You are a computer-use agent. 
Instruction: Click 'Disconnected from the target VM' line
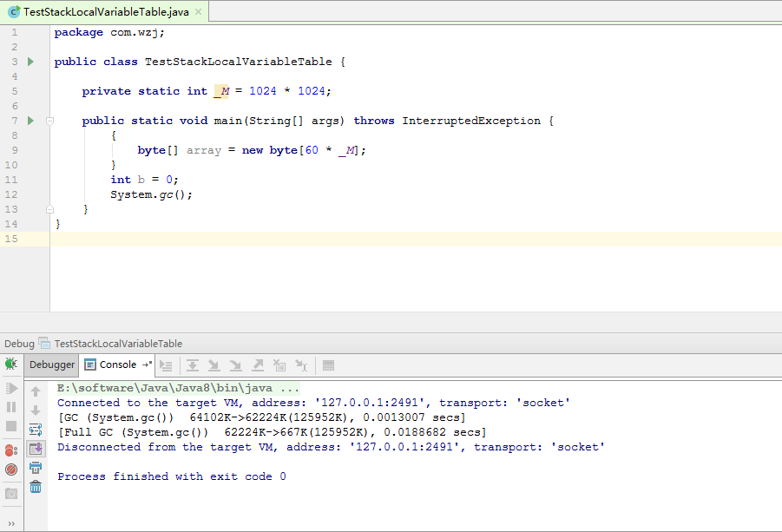(x=331, y=447)
